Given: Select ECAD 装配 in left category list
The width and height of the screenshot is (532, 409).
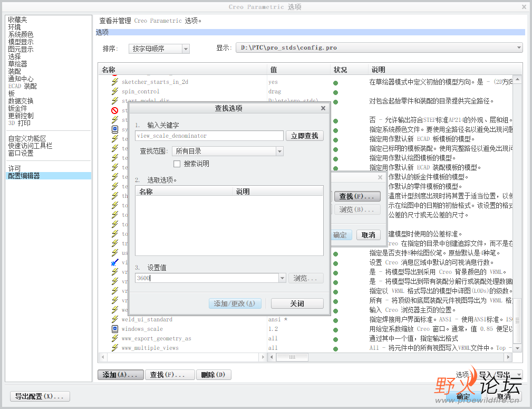Looking at the screenshot, I should pos(22,86).
